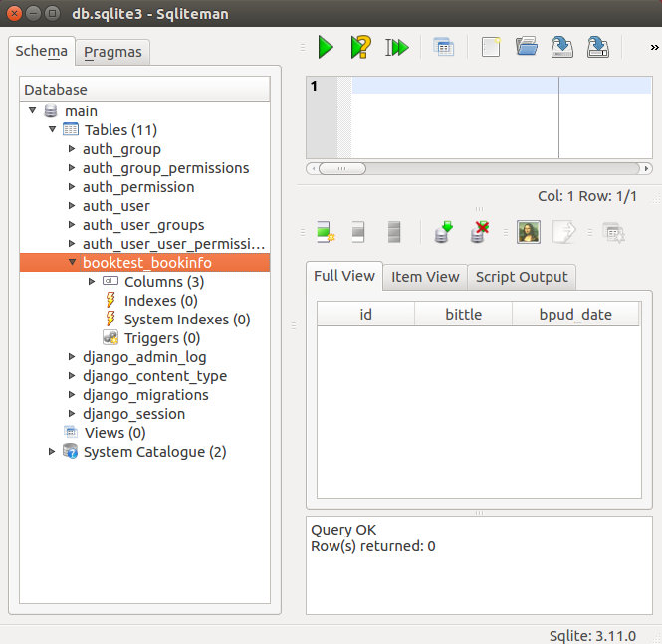Click the 'Row(s) returned: 0' text
The image size is (662, 644).
(x=372, y=546)
